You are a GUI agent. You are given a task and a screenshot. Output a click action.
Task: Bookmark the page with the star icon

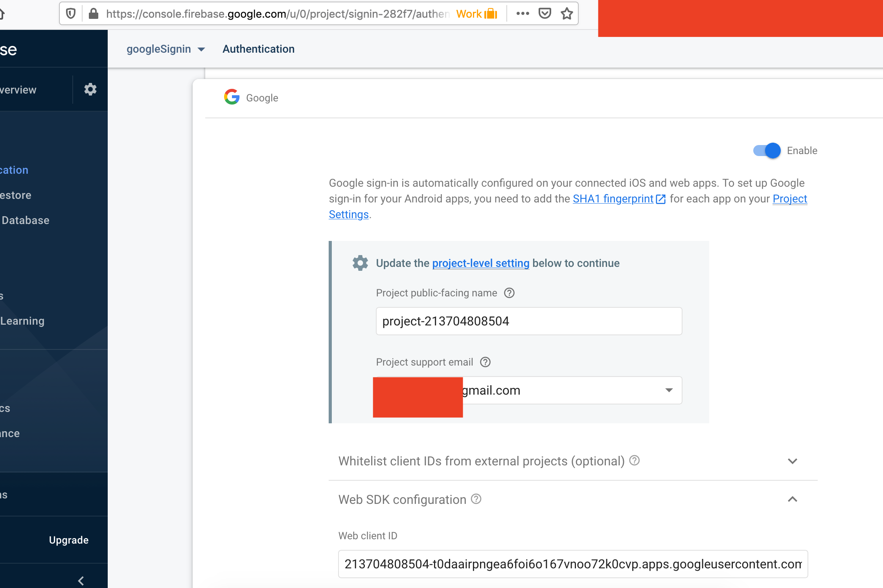pos(567,13)
